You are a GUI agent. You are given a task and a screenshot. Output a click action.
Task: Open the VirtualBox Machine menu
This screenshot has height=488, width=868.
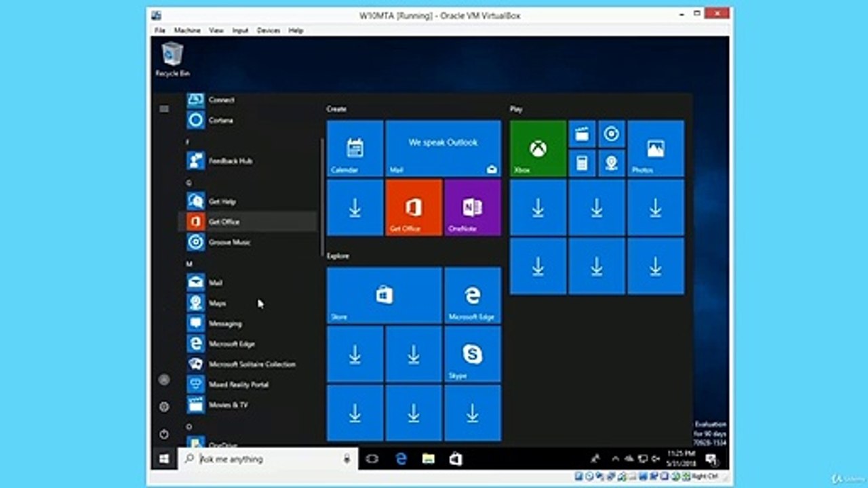tap(187, 30)
